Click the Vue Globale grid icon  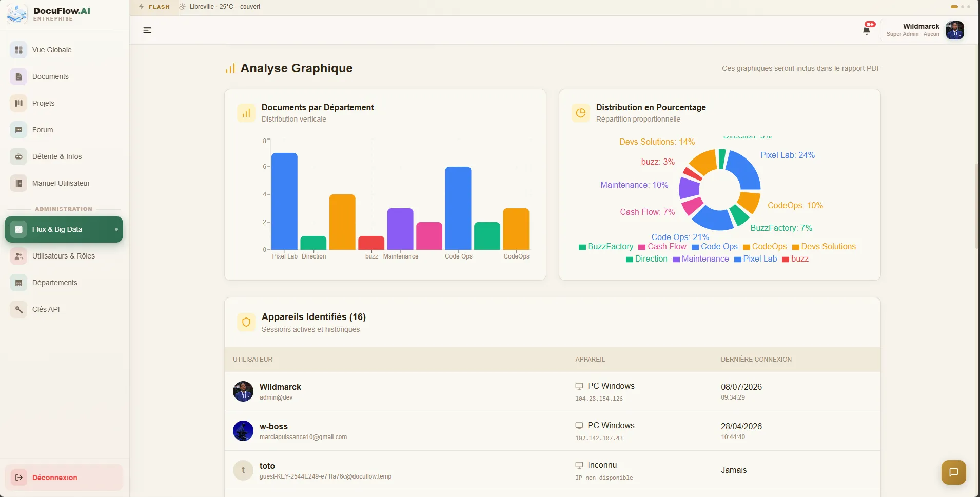point(18,50)
